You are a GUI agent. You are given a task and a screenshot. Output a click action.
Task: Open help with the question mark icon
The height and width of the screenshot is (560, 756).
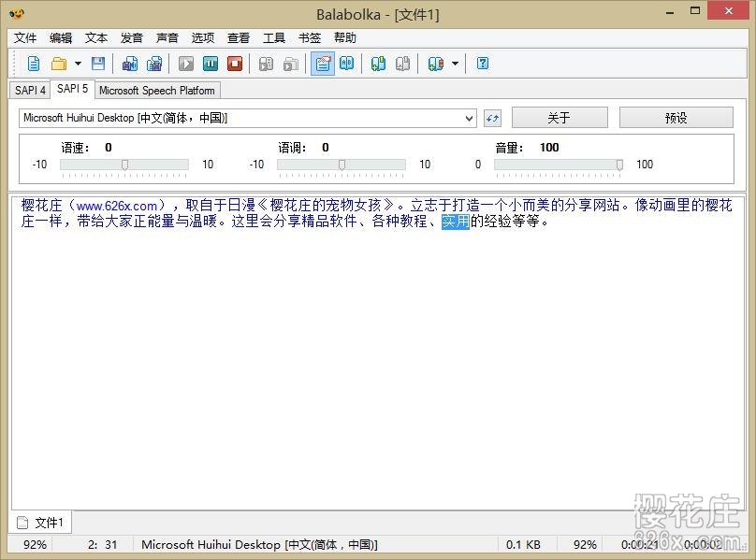483,64
